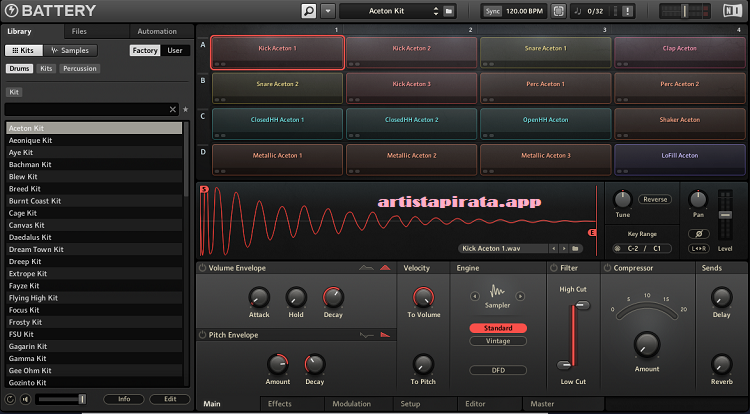Load next sample with right arrow
This screenshot has height=414, width=750.
564,249
